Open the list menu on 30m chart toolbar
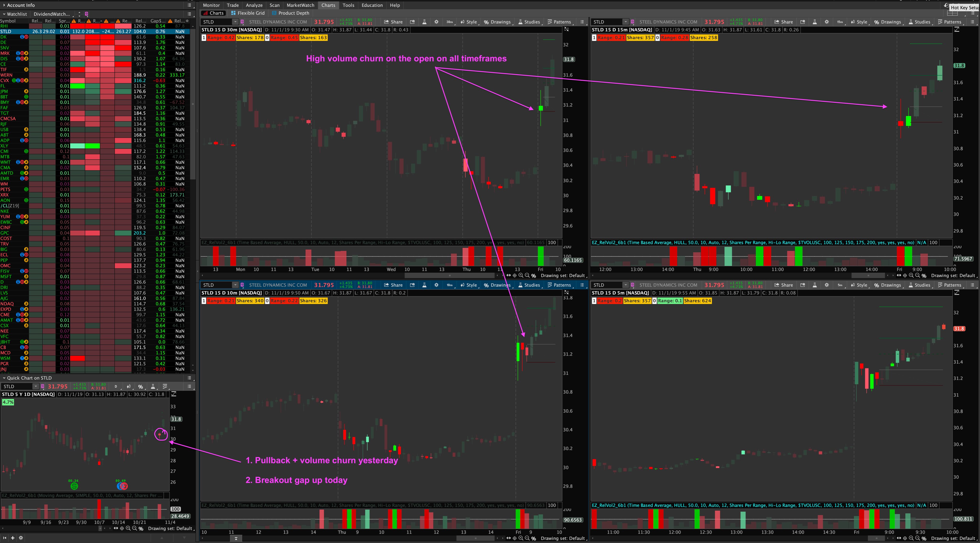The image size is (980, 543). [x=582, y=22]
